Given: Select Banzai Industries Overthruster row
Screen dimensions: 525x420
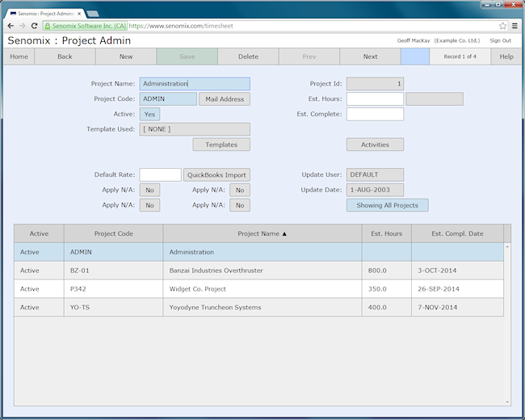Looking at the screenshot, I should click(x=258, y=271).
